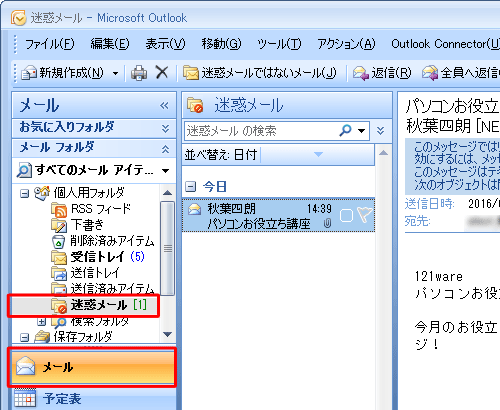Click the 全員へ返信 reply all button

point(461,73)
